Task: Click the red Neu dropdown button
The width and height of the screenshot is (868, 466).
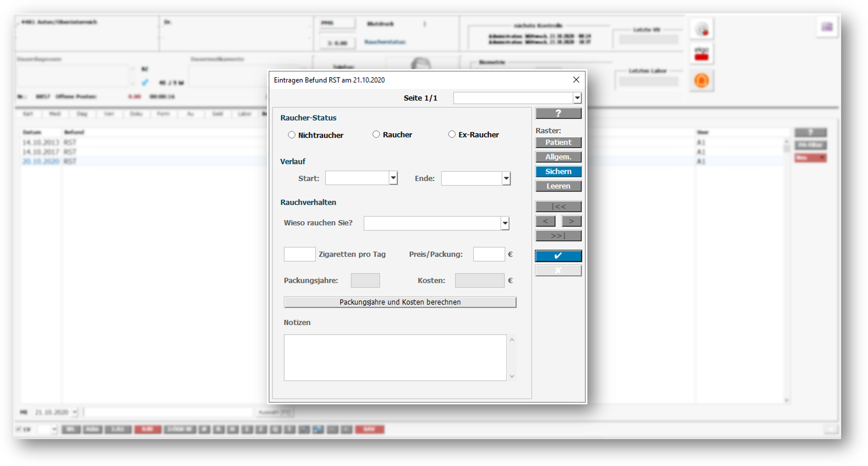Action: point(810,158)
